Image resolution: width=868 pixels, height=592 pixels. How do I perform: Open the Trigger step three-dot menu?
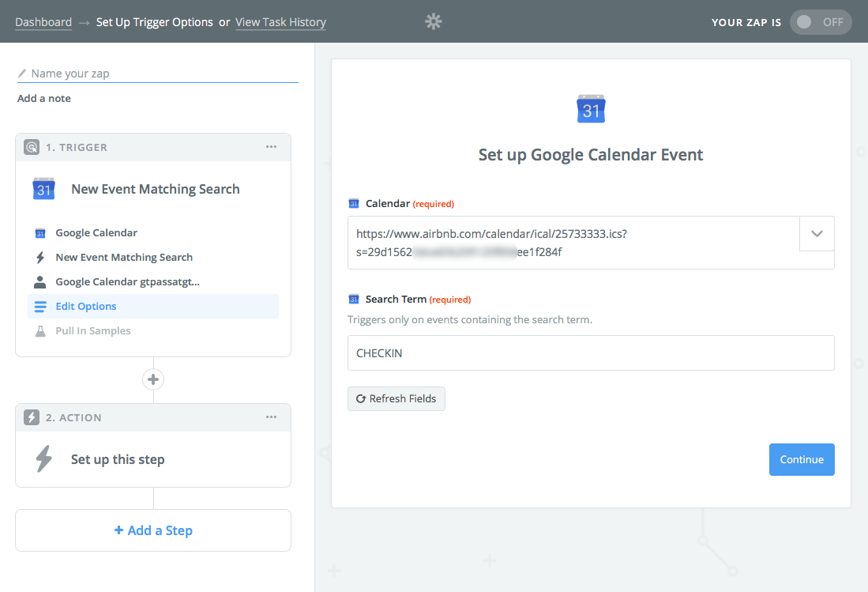271,147
